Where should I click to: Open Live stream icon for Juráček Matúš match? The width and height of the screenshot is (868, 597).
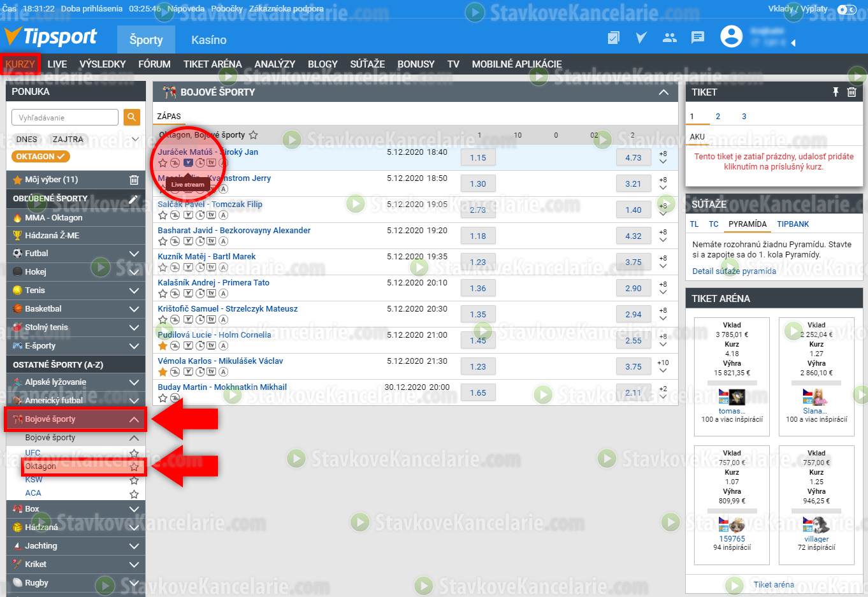[188, 162]
